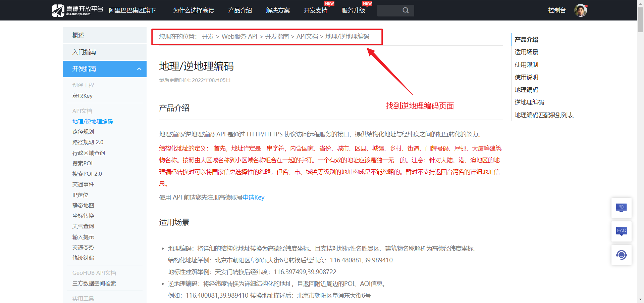Open 三方数据空间检索 in the sidebar
The height and width of the screenshot is (303, 644).
point(94,283)
